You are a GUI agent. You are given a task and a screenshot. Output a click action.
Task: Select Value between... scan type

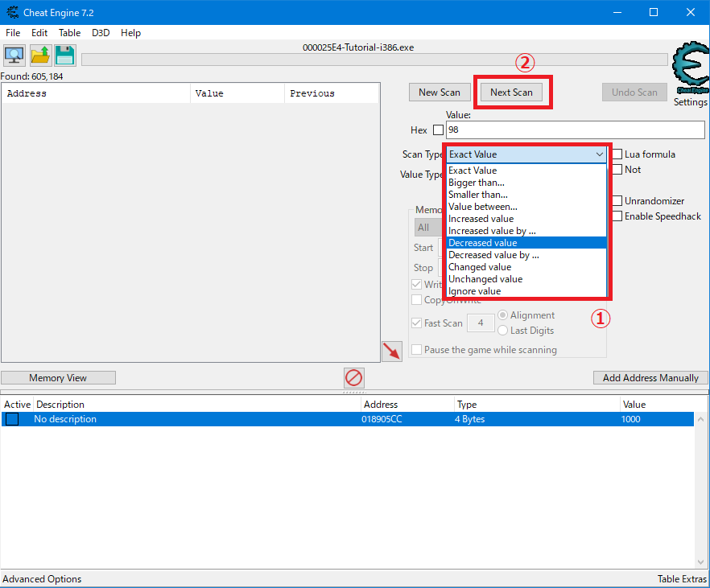483,206
